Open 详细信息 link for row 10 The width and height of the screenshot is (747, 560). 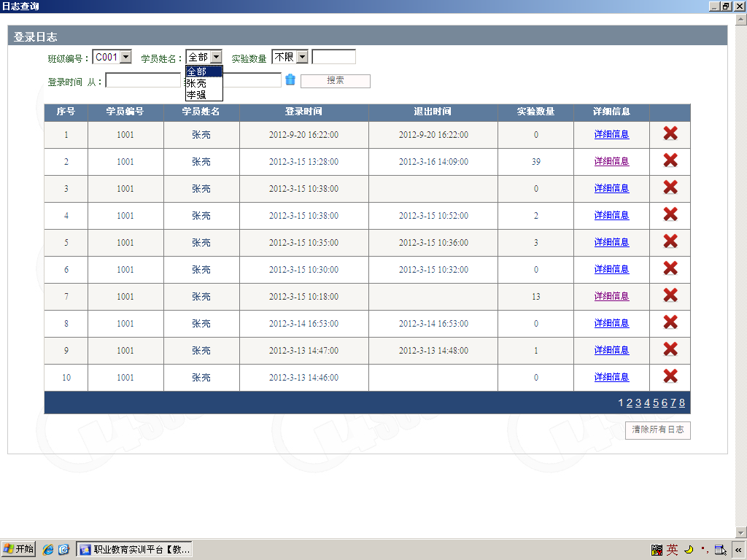pyautogui.click(x=612, y=377)
